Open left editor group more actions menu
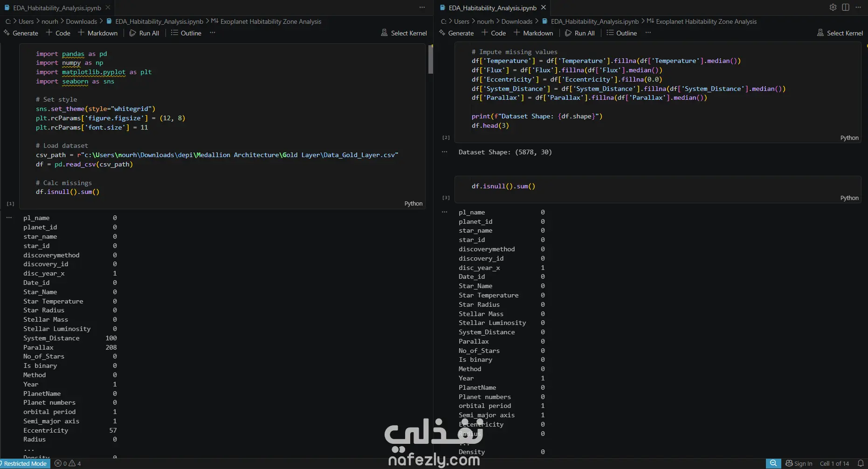The image size is (868, 469). (422, 7)
